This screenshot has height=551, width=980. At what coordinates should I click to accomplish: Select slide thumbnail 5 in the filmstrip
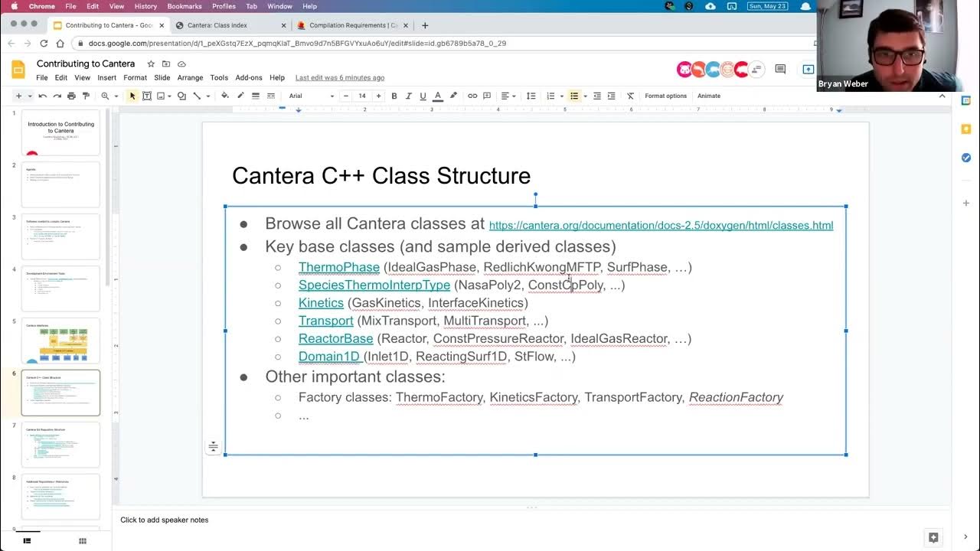tap(60, 341)
